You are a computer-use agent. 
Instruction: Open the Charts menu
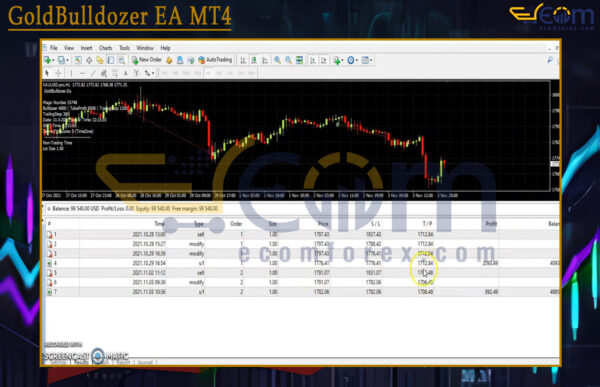(106, 48)
